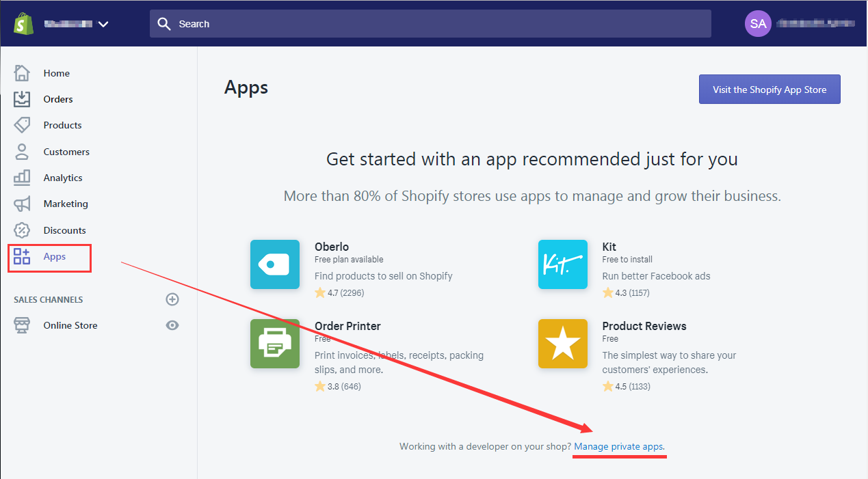Click the Oberlo app icon
The height and width of the screenshot is (479, 868).
(275, 264)
